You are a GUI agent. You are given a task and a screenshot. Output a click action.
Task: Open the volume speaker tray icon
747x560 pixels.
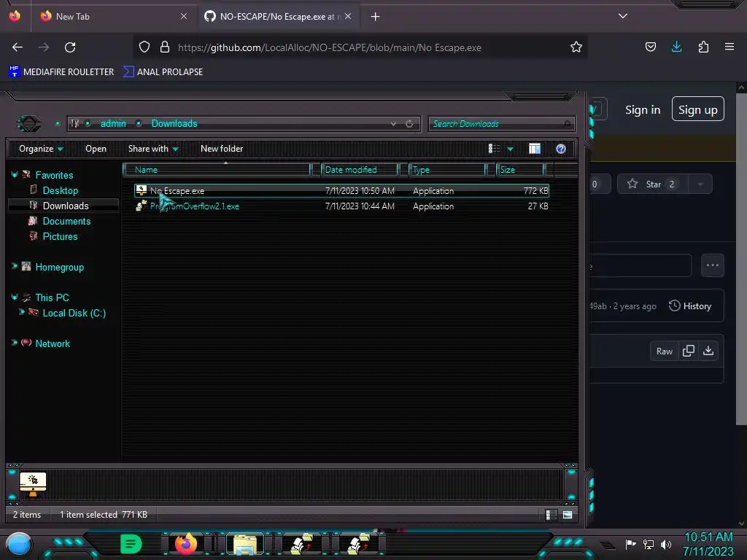click(x=666, y=544)
